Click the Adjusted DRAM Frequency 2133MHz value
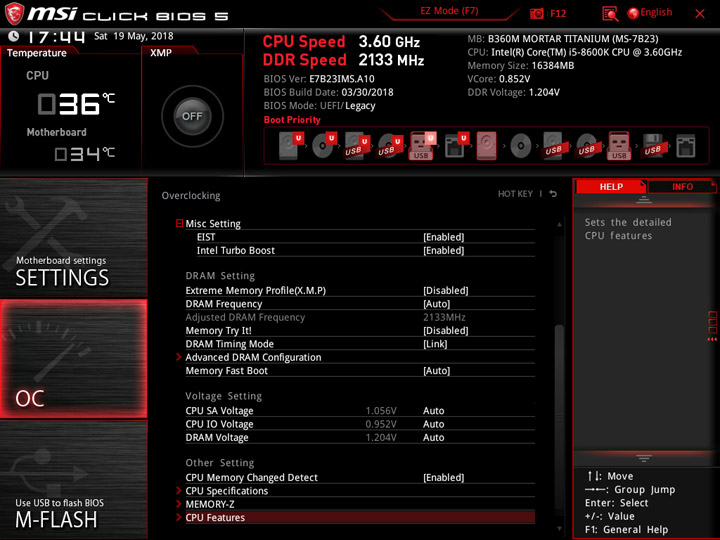This screenshot has height=540, width=720. 444,317
